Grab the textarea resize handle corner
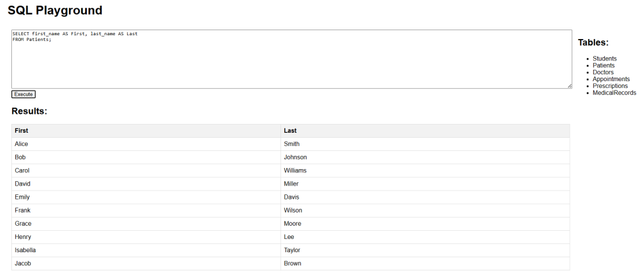The width and height of the screenshot is (644, 278). 569,86
